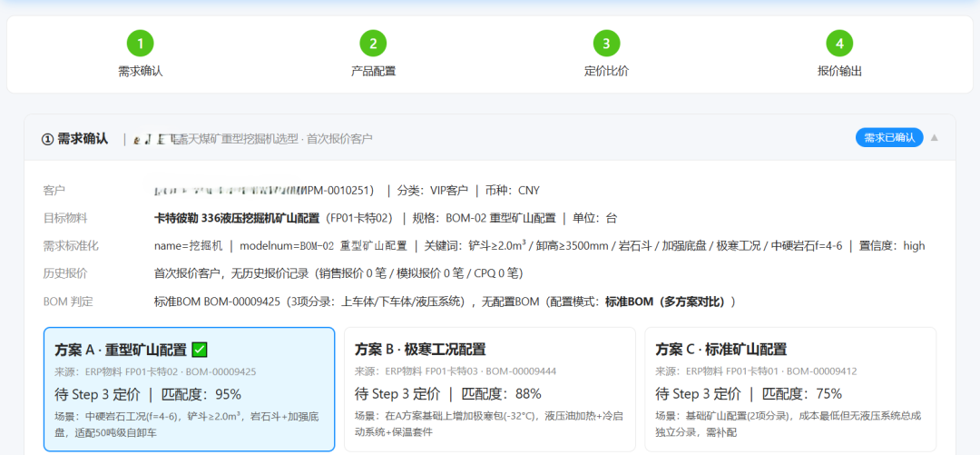Click the 客户 field label
This screenshot has height=455, width=980.
tap(54, 190)
